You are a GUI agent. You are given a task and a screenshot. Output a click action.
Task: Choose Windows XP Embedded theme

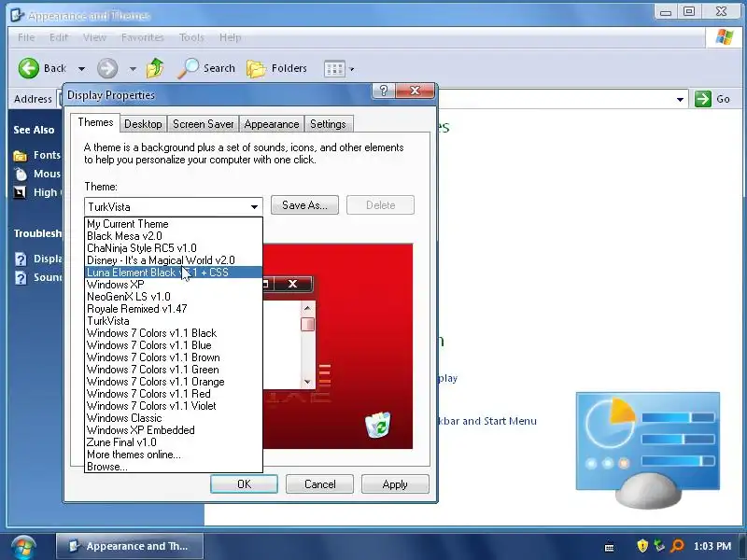pyautogui.click(x=174, y=430)
